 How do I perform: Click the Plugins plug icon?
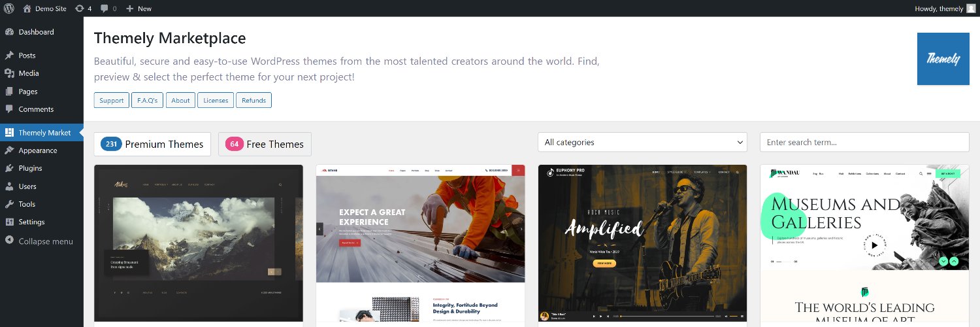click(9, 168)
